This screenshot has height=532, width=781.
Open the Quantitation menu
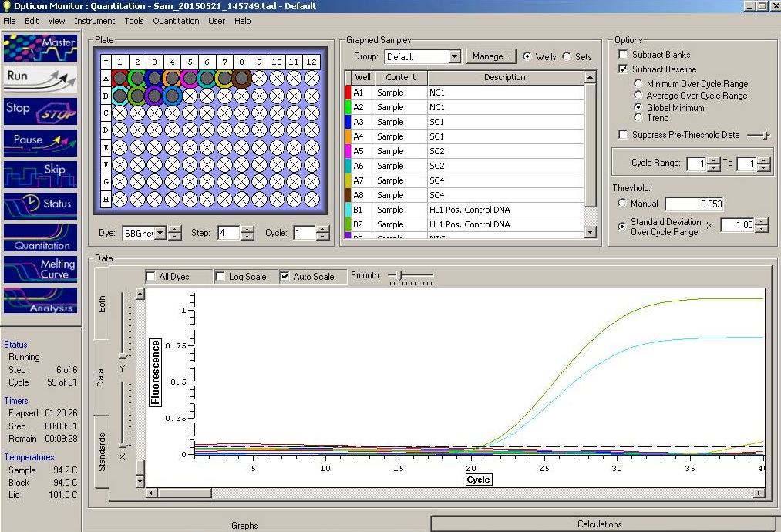[x=176, y=21]
